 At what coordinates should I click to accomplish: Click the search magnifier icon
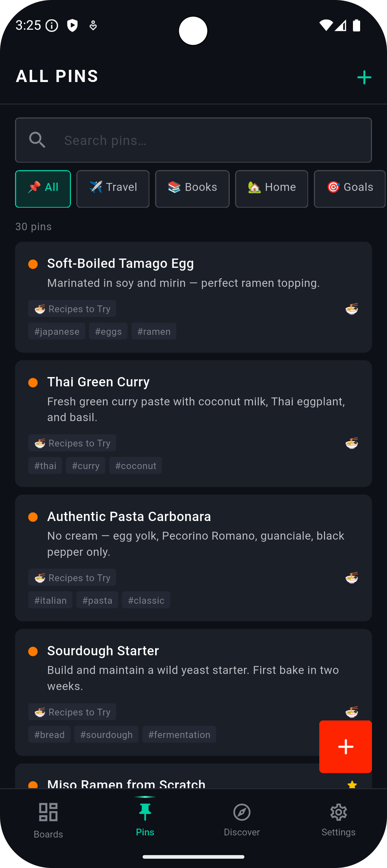[37, 140]
